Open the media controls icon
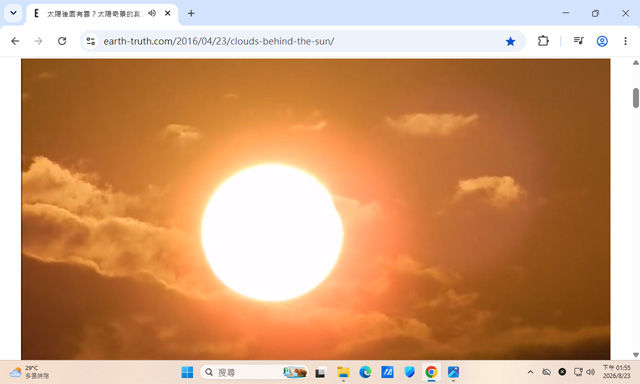 point(578,41)
